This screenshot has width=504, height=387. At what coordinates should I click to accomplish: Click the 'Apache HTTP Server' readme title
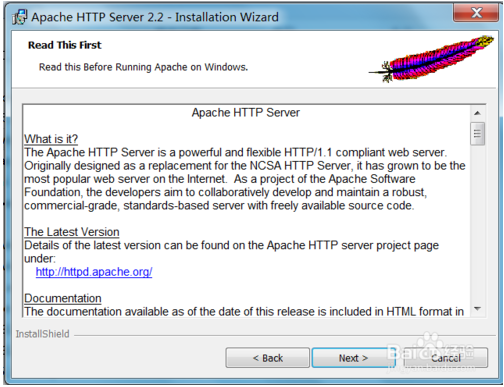coord(246,113)
